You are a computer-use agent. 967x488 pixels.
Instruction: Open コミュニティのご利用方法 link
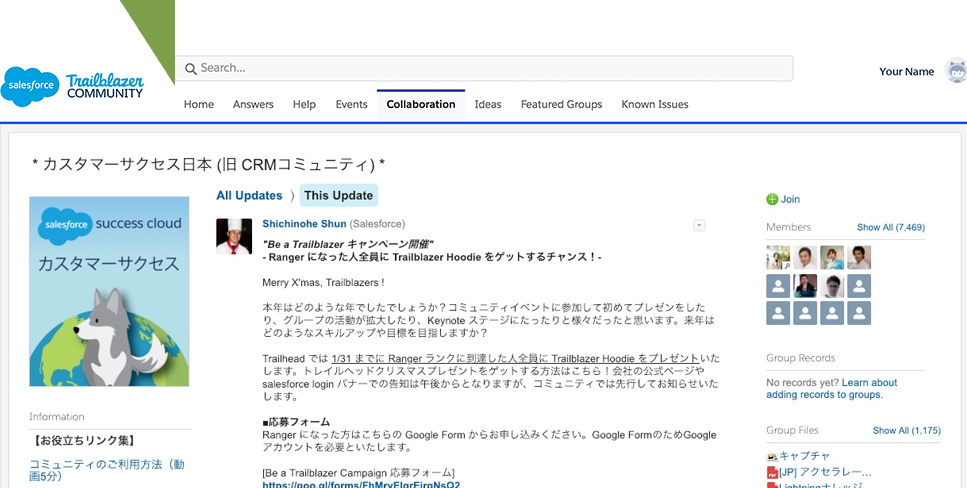point(107,471)
